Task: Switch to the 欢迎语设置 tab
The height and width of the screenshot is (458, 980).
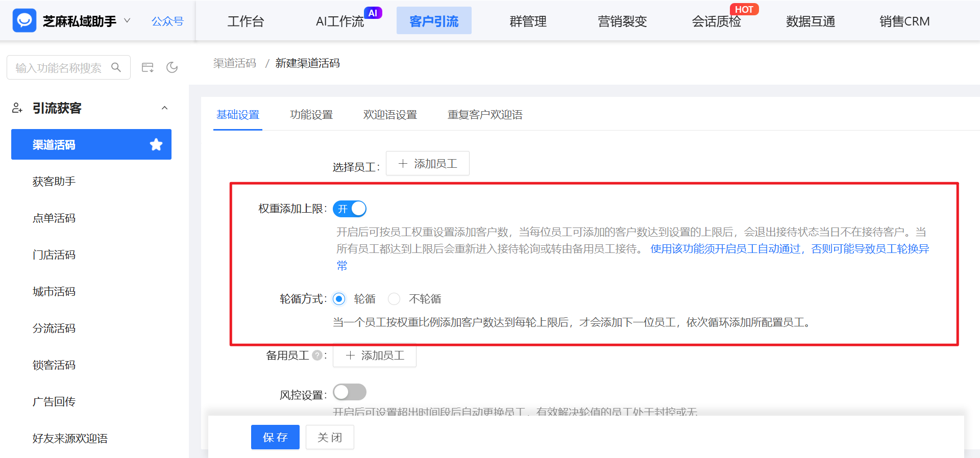Action: coord(390,115)
